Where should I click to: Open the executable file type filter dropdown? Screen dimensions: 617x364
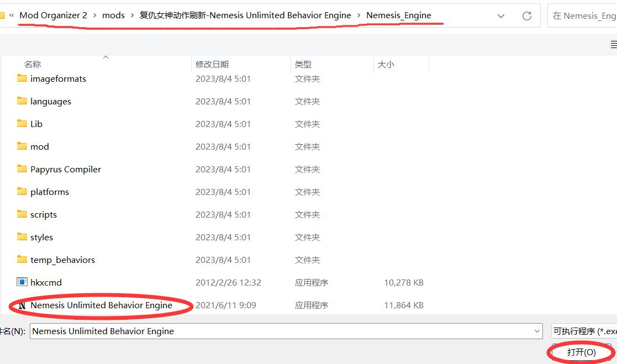point(584,331)
